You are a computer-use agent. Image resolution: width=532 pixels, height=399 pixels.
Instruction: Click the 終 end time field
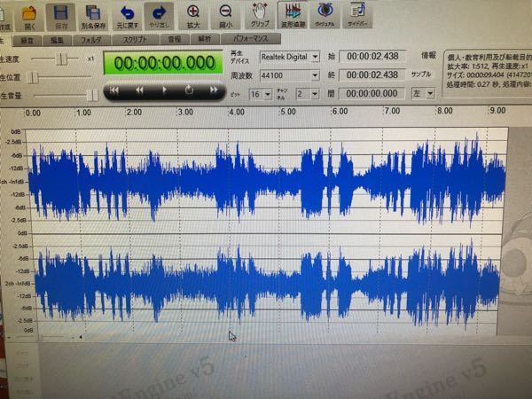(x=372, y=75)
